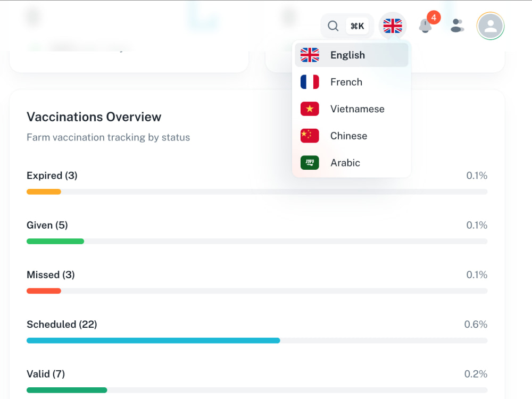
Task: Select Arabic language option
Action: click(x=352, y=162)
